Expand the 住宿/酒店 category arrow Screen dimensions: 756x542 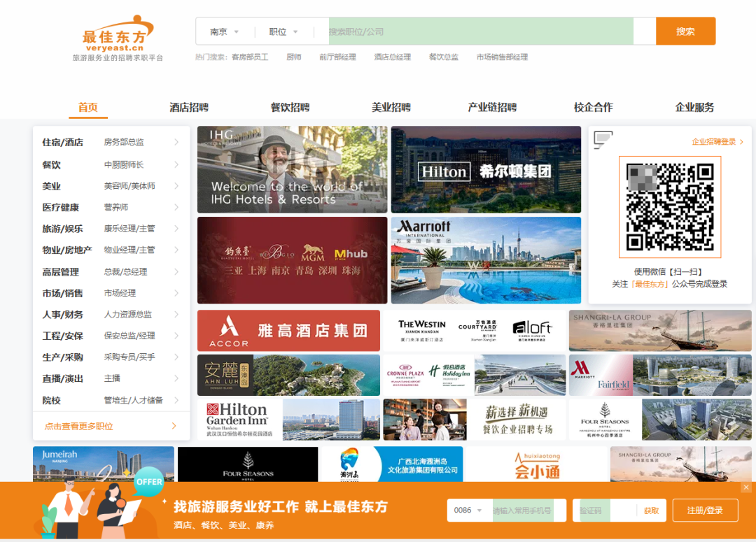coord(176,143)
